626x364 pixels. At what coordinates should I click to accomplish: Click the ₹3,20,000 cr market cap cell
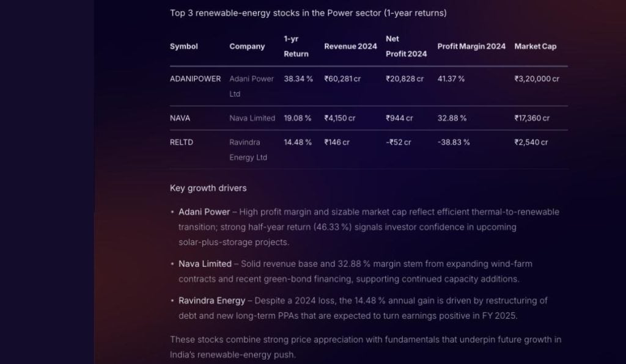click(537, 79)
